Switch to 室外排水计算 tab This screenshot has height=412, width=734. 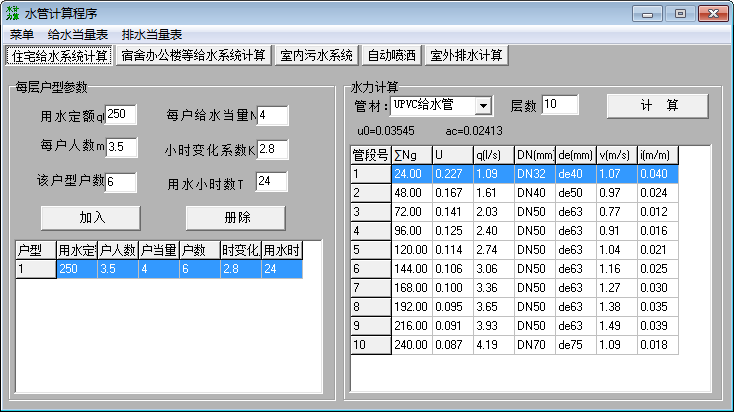point(467,55)
